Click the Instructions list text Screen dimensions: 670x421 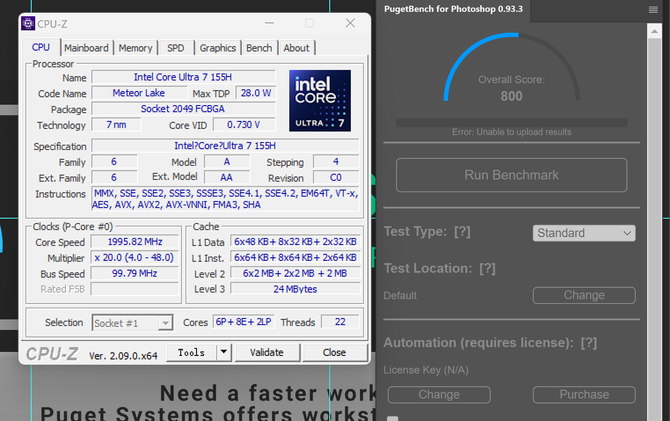pyautogui.click(x=225, y=199)
